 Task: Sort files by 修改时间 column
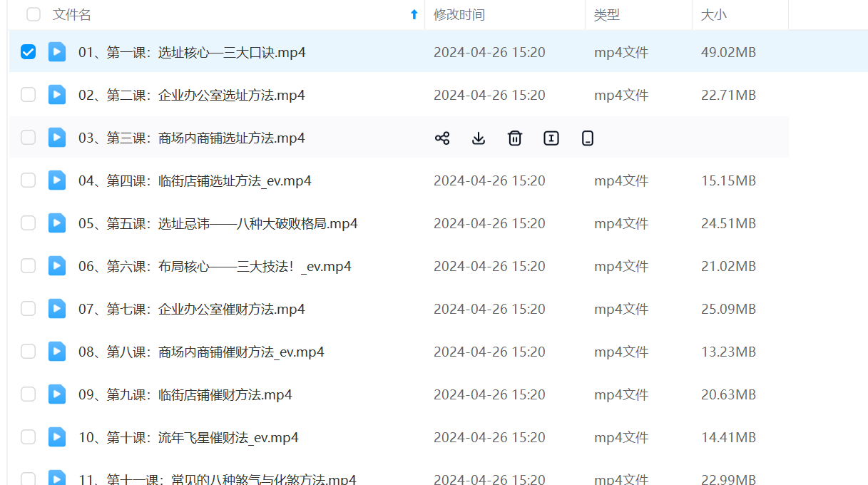pos(459,14)
